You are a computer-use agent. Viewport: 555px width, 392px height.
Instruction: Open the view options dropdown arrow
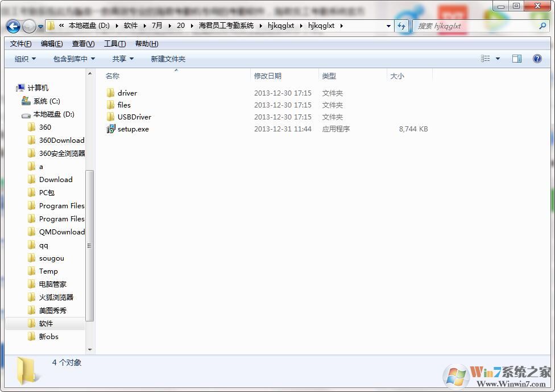(498, 59)
